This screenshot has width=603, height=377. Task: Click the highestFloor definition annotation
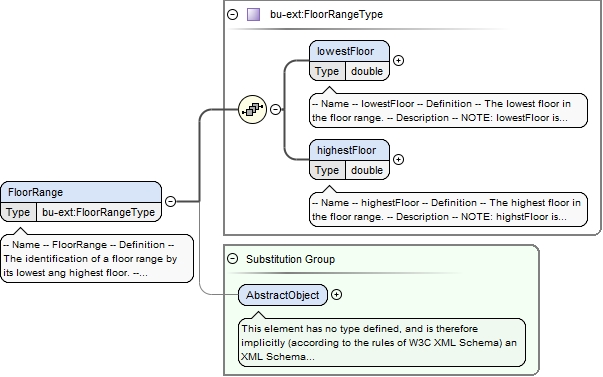[448, 209]
